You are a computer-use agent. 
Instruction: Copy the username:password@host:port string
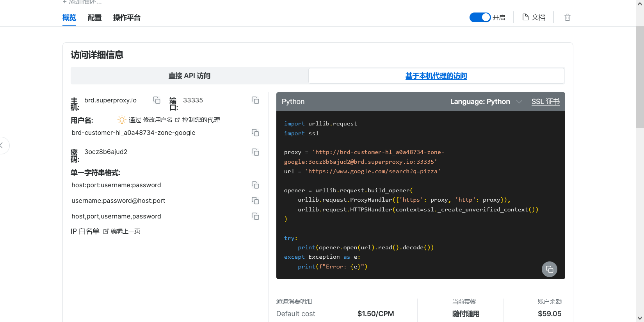coord(255,200)
